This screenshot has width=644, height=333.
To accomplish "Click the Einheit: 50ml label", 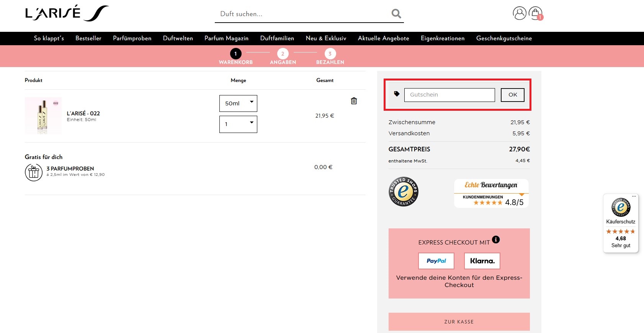I will (x=82, y=120).
